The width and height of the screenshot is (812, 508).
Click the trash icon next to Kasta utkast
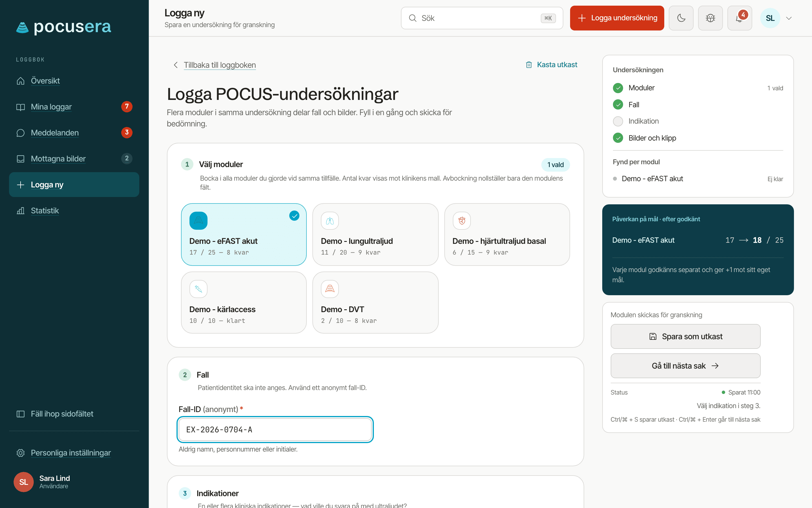click(x=529, y=65)
